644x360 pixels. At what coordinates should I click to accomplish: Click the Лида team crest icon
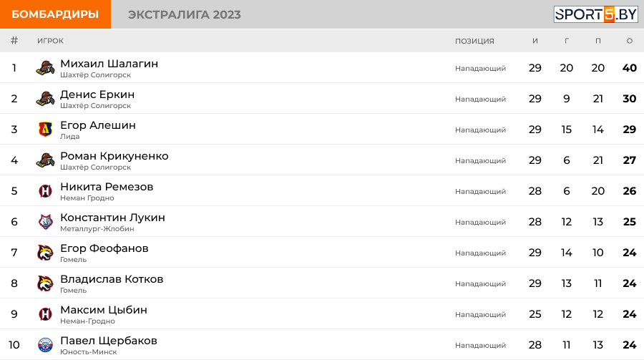click(45, 130)
